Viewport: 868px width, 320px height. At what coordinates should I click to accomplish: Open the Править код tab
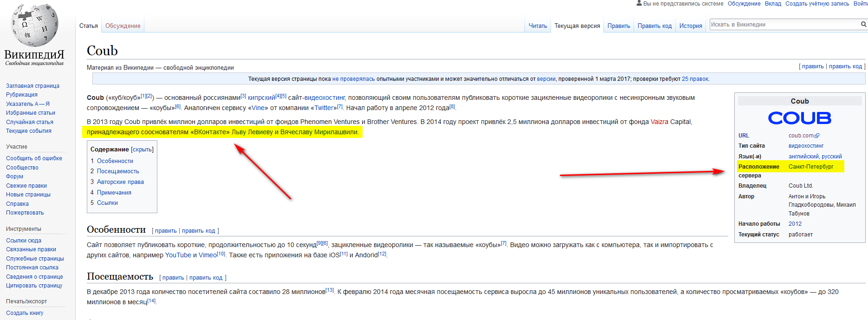pyautogui.click(x=654, y=26)
